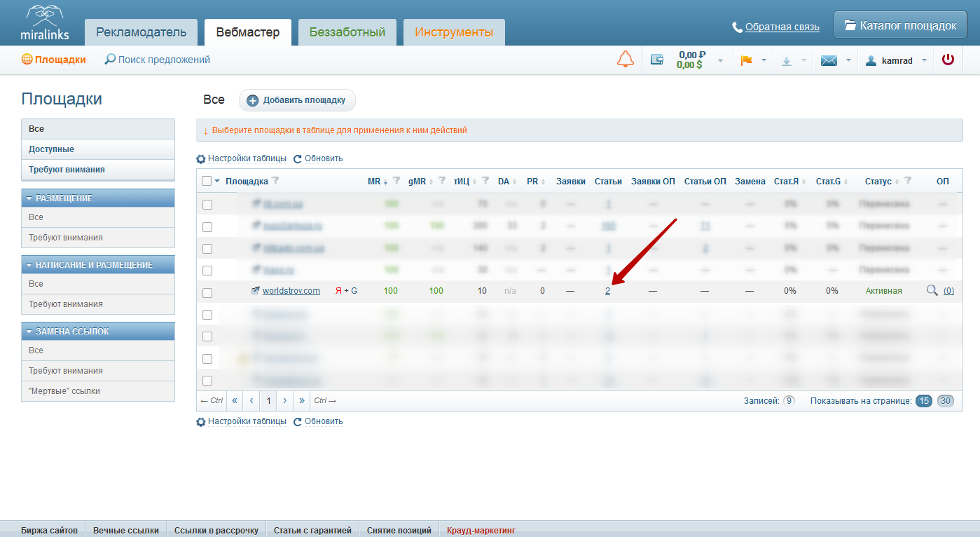Image resolution: width=980 pixels, height=537 pixels.
Task: Click the sort arrows on PR column
Action: point(543,182)
